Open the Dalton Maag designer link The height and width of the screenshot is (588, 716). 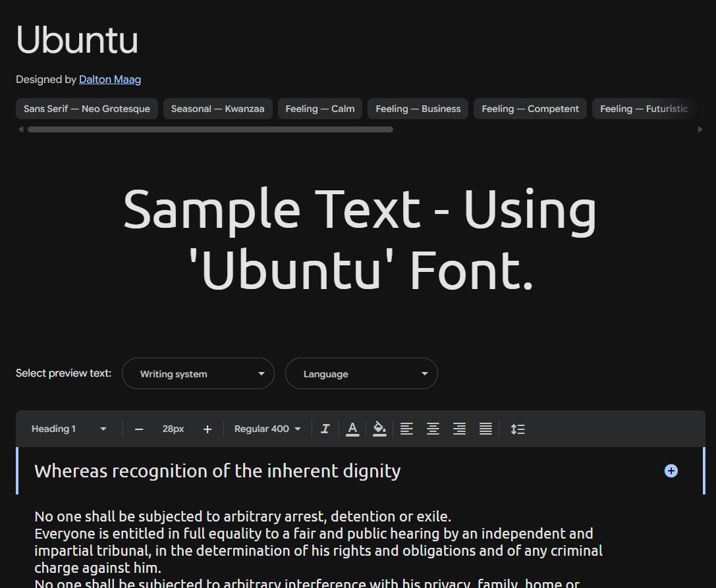click(109, 80)
